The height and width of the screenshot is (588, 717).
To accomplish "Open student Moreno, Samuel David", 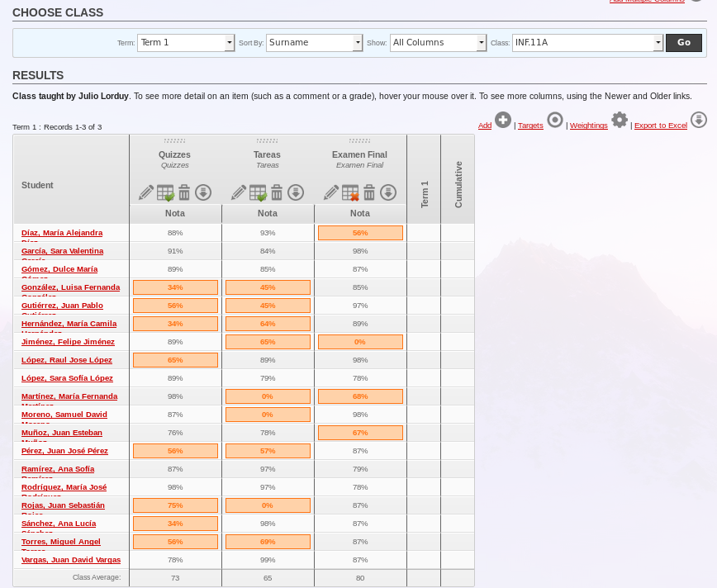I will (64, 415).
